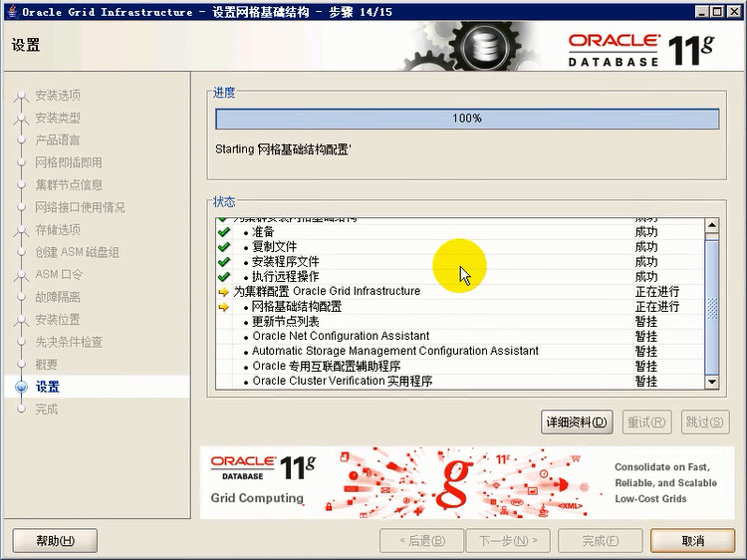Click Oracle 专用互联配置辅助程序 row
This screenshot has height=560, width=747.
click(460, 366)
